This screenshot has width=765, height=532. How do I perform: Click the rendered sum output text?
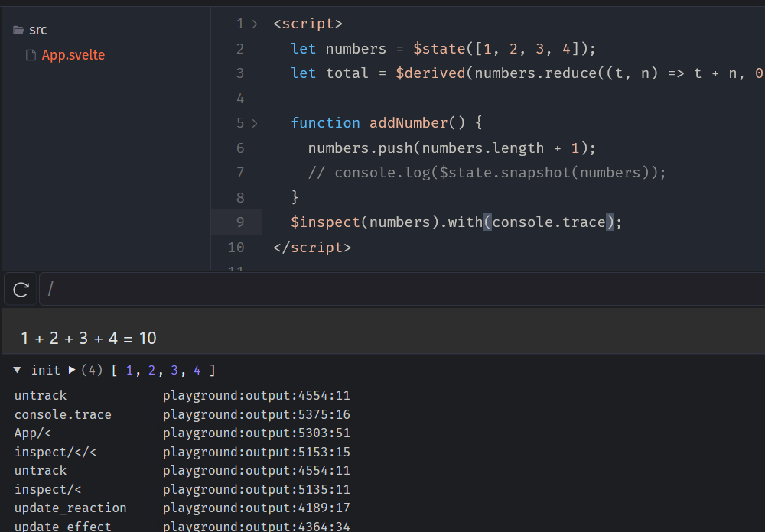[x=89, y=338]
